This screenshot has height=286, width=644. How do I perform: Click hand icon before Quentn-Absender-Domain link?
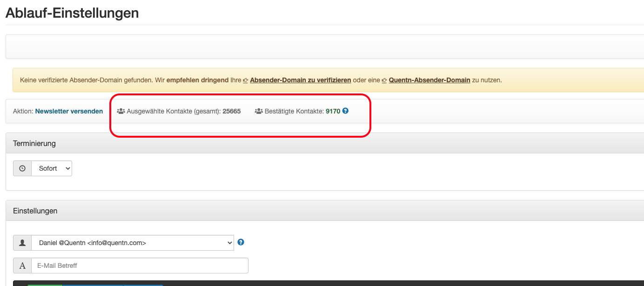point(384,80)
